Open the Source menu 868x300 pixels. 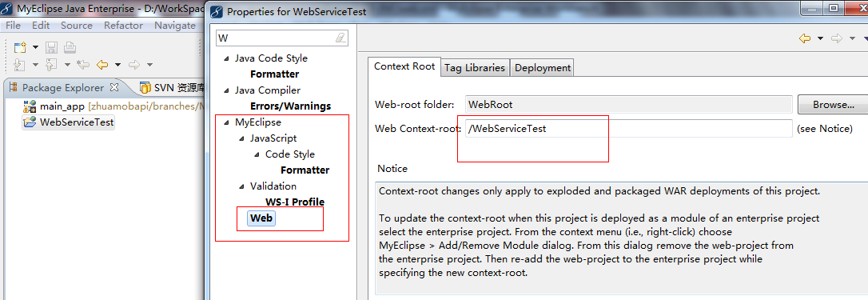point(77,26)
